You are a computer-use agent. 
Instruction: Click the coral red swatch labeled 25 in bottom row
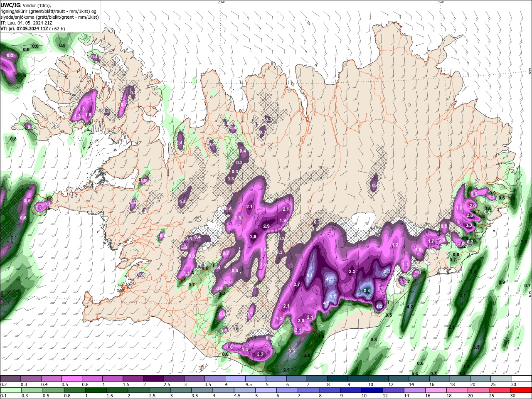point(500,390)
